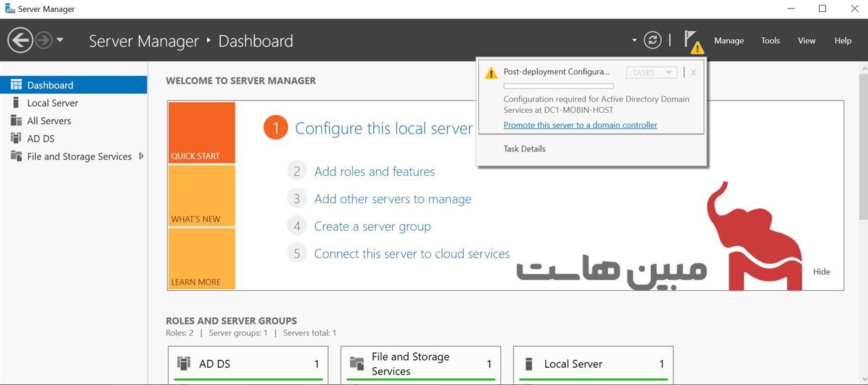Select Dashboard in the left navigation
Image resolution: width=868 pixels, height=385 pixels.
pyautogui.click(x=50, y=85)
